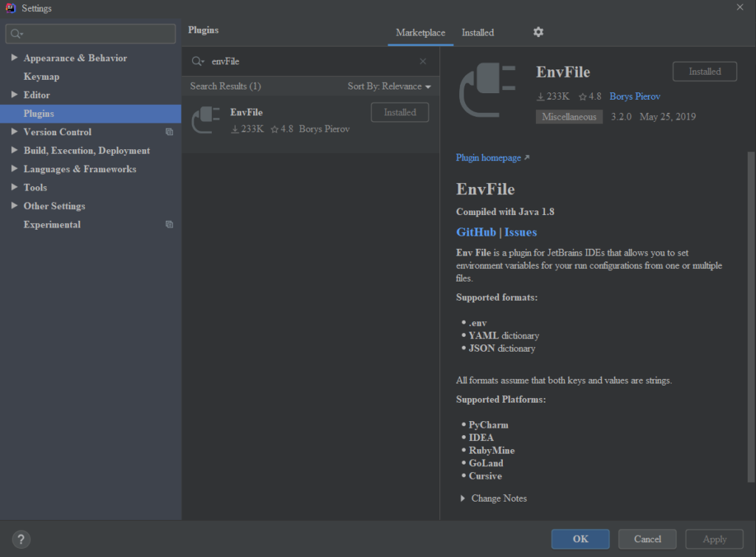Open help using the question mark icon
The width and height of the screenshot is (756, 557).
click(21, 539)
